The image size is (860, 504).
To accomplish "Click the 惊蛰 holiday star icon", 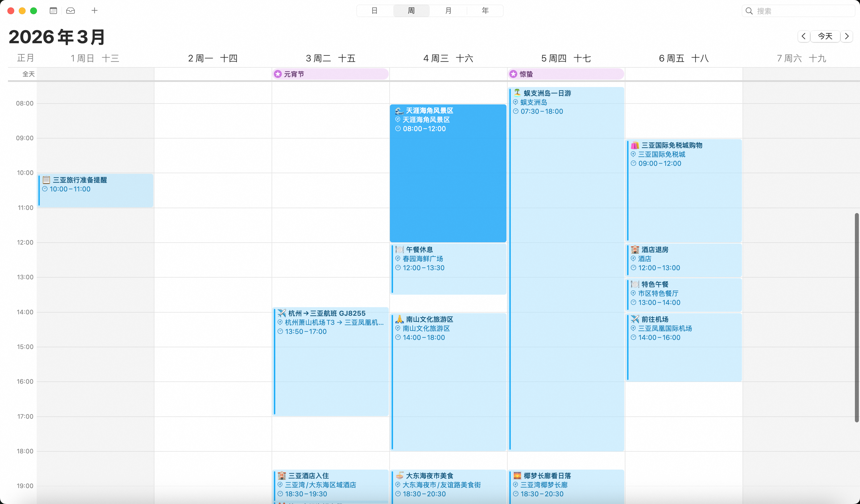I will coord(513,74).
